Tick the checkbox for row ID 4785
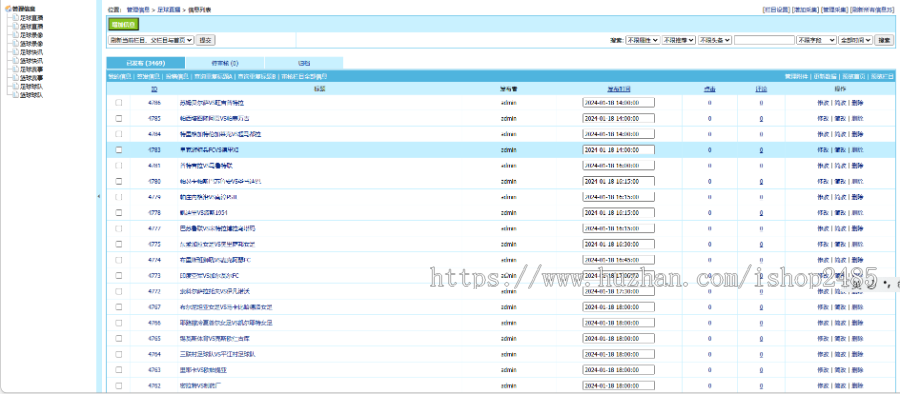The image size is (900, 394). [119, 118]
